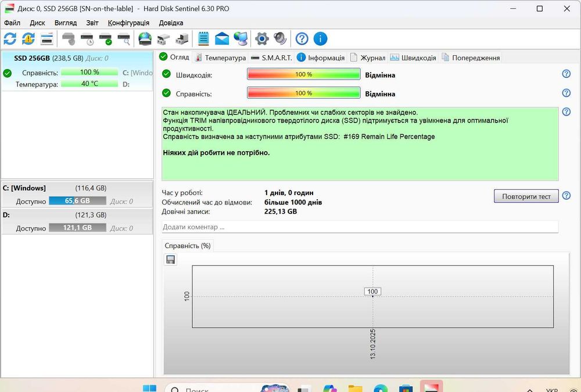Click the refresh icon with warning triangle
The image size is (581, 392).
(28, 38)
